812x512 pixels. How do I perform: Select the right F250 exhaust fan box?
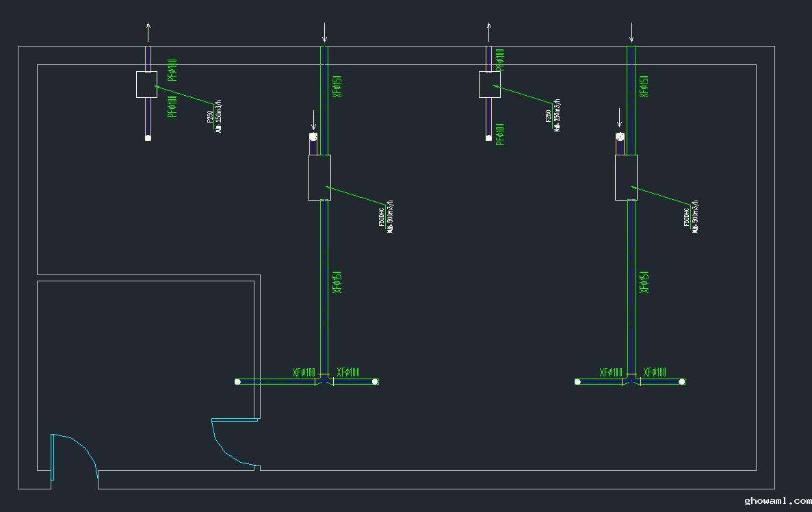[489, 84]
